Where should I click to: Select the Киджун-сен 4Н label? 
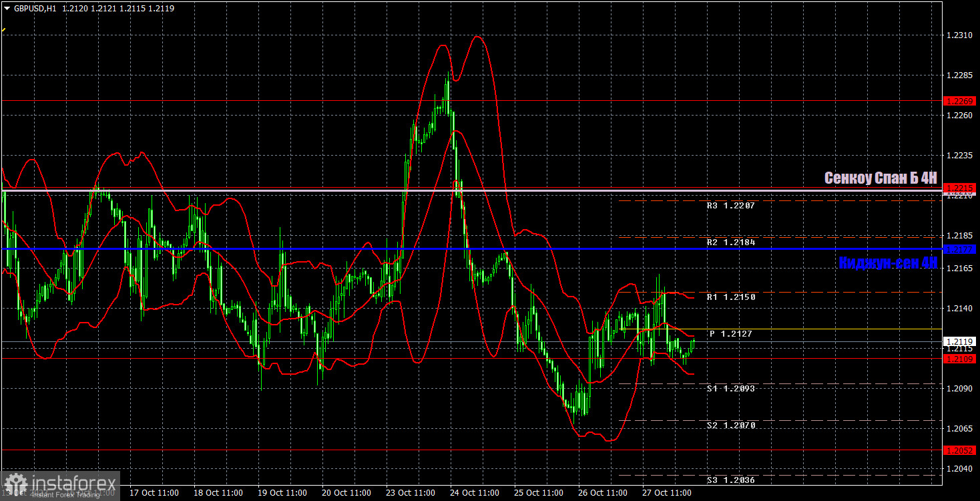(x=888, y=263)
